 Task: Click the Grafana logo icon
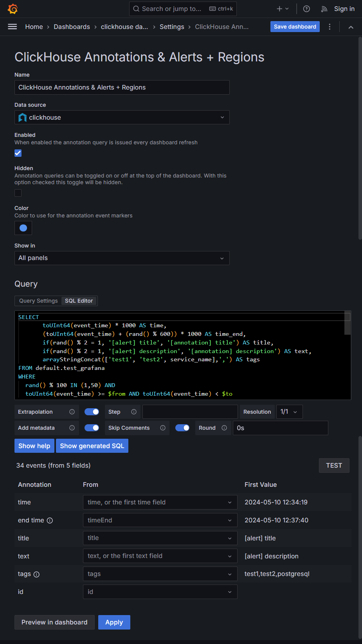click(13, 9)
